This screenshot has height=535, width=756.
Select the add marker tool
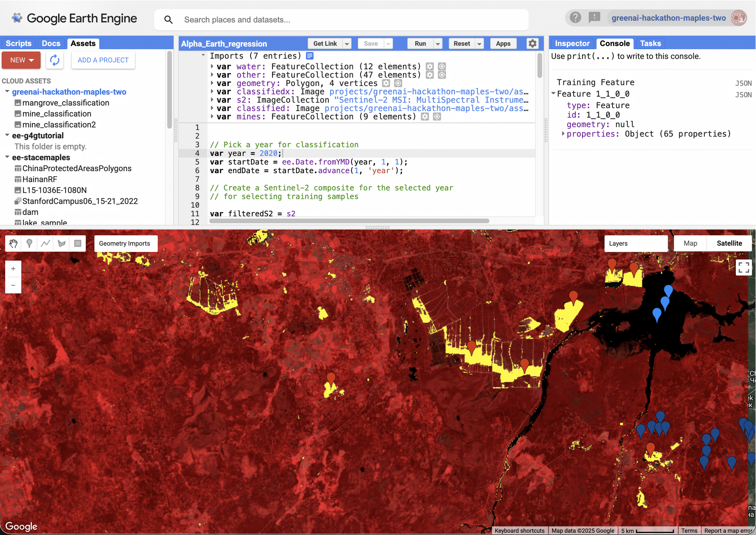pyautogui.click(x=29, y=243)
